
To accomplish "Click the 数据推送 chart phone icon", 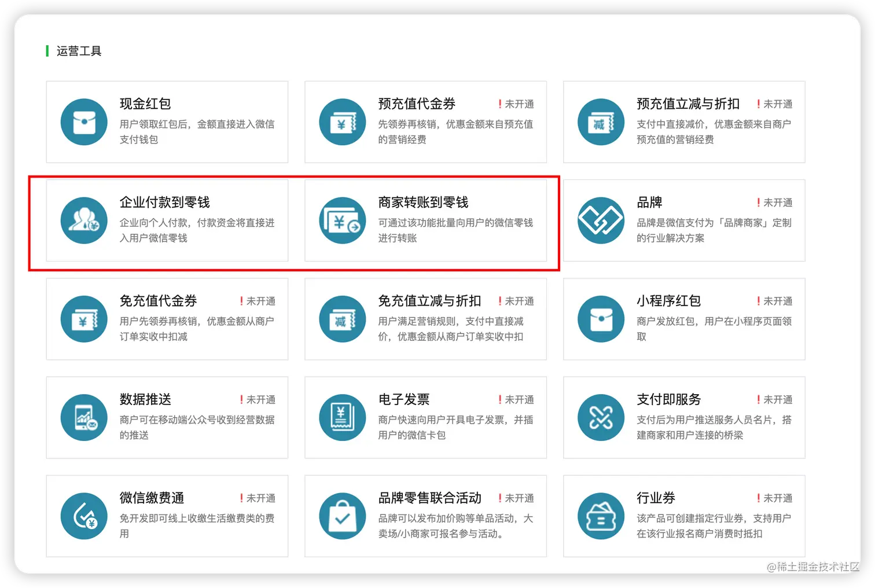I will pos(84,417).
